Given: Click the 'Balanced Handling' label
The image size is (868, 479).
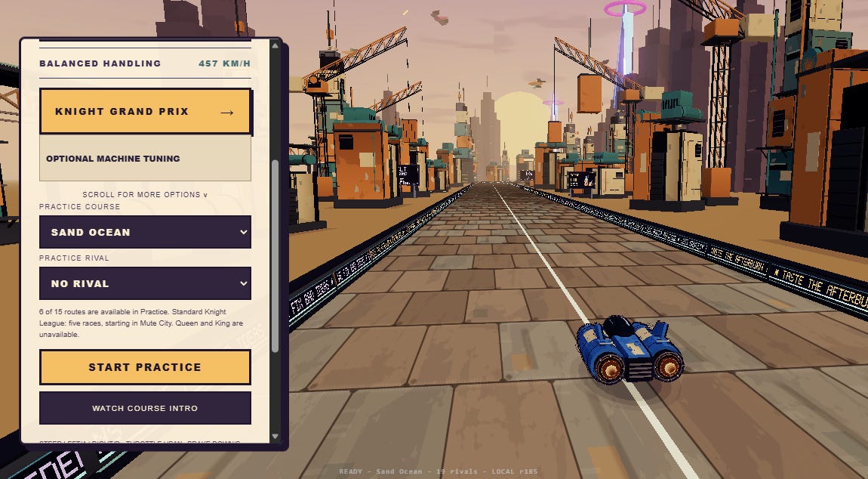Looking at the screenshot, I should (x=100, y=63).
